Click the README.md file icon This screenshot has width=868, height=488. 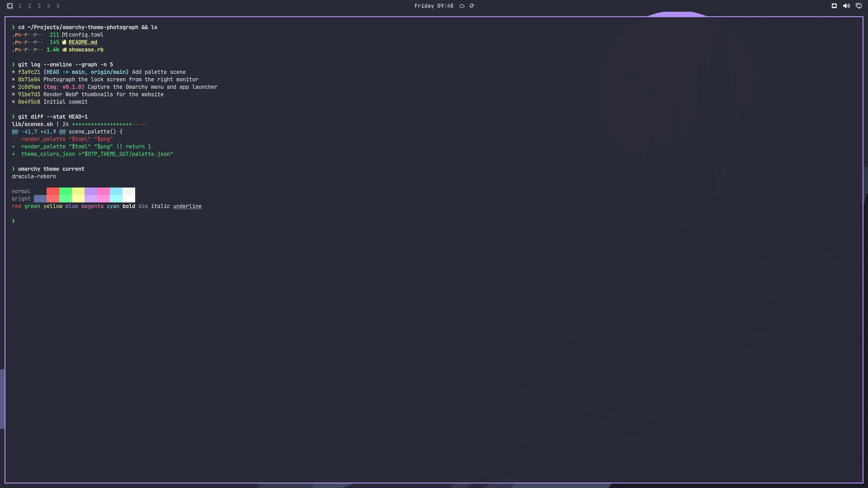click(64, 42)
